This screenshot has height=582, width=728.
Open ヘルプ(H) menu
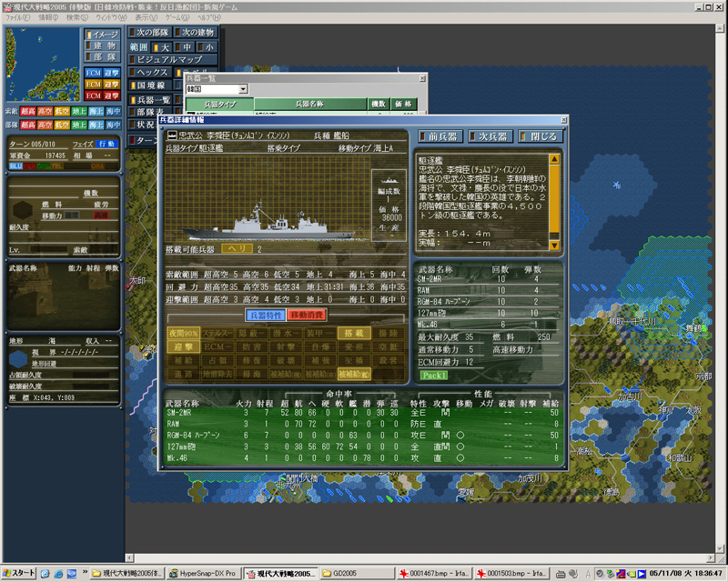pyautogui.click(x=209, y=17)
